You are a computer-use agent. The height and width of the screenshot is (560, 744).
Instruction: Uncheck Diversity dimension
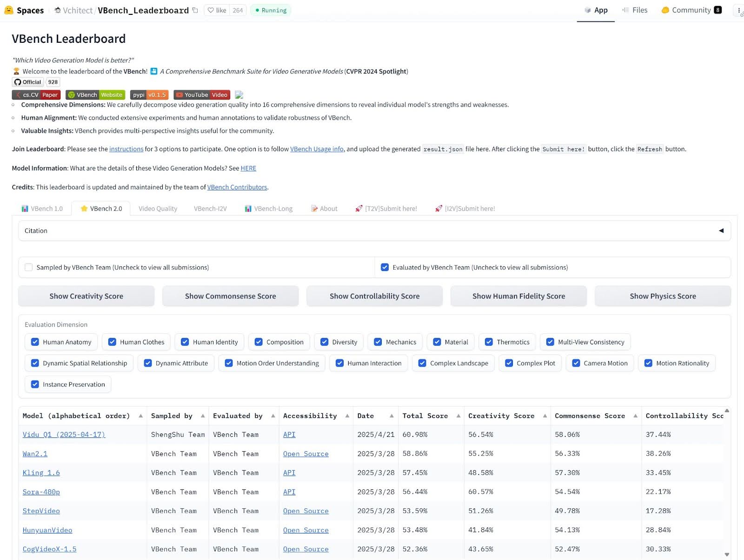(324, 342)
